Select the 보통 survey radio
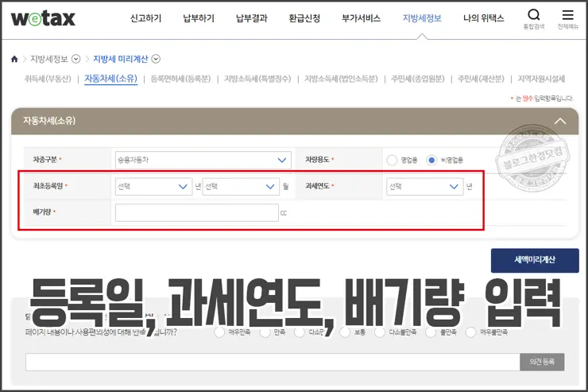Image resolution: width=588 pixels, height=392 pixels. click(345, 332)
